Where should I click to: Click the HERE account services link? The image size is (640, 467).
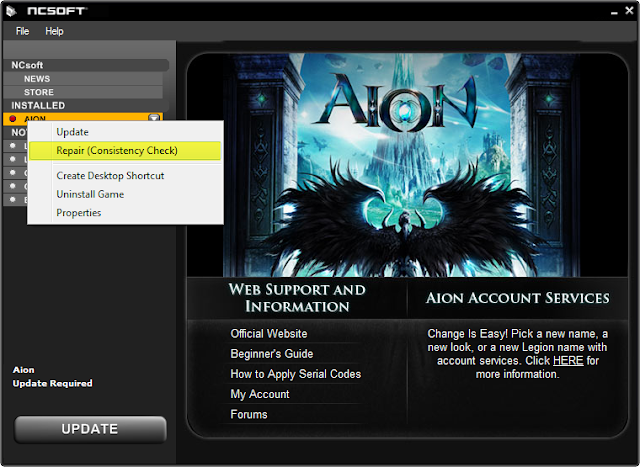[x=568, y=361]
